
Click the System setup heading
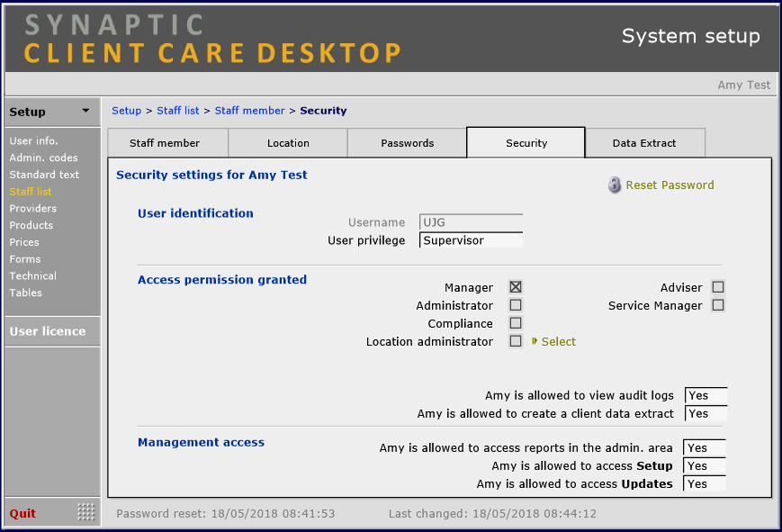point(691,36)
